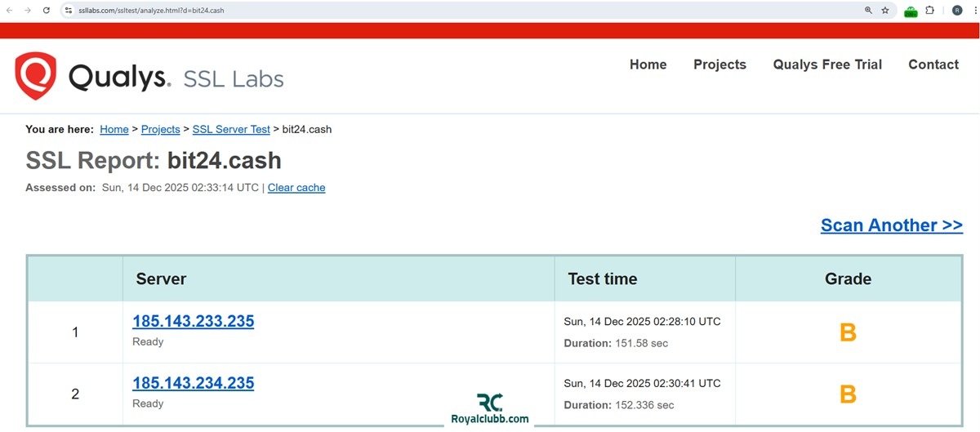This screenshot has width=980, height=432.
Task: Open server 185.143.233.235 report
Action: point(194,321)
